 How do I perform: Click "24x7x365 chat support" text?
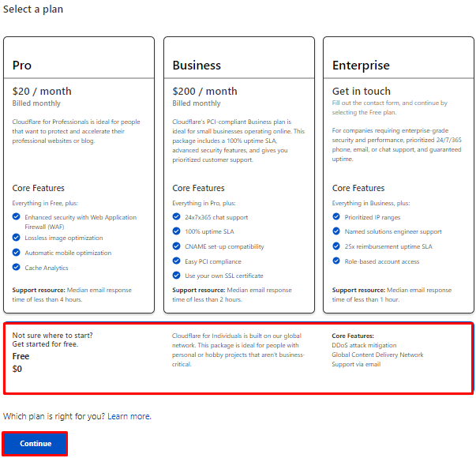coord(216,217)
